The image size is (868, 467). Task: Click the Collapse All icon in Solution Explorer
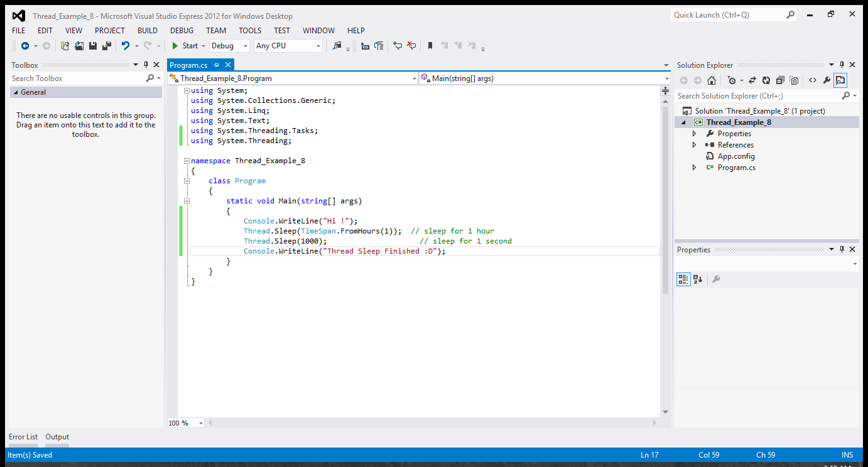click(780, 80)
